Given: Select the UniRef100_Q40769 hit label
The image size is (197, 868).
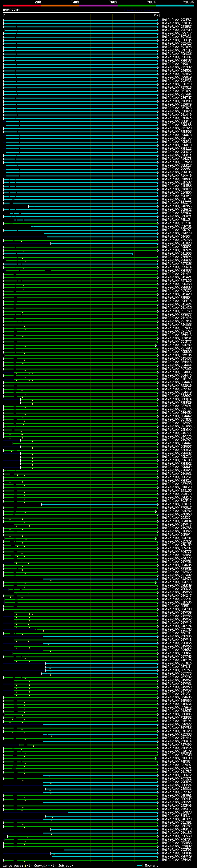Looking at the screenshot, I should (177, 440).
